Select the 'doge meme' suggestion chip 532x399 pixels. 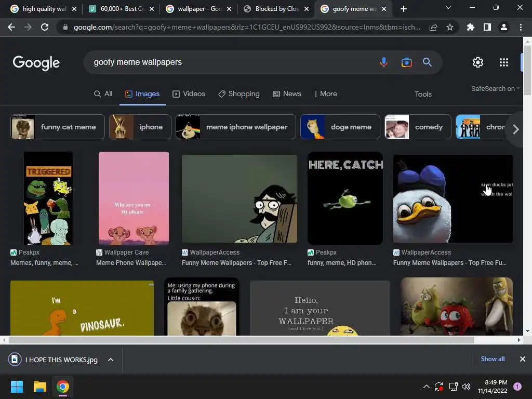point(340,127)
